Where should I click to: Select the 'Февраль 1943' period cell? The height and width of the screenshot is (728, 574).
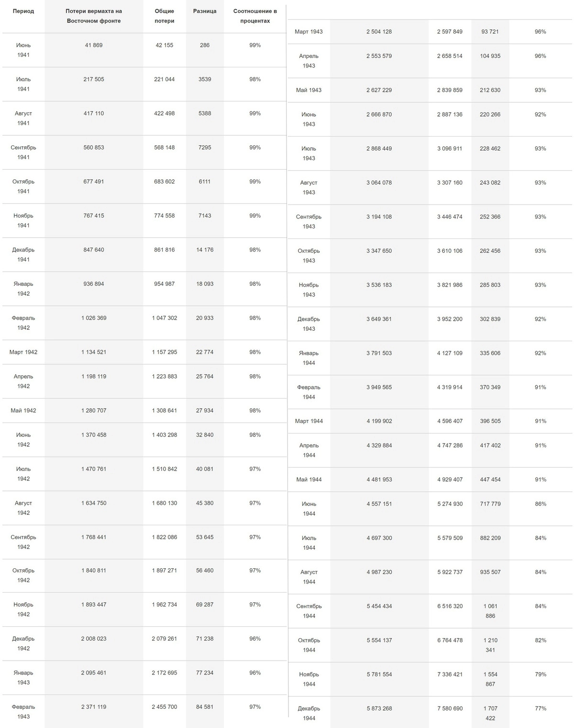pyautogui.click(x=23, y=711)
